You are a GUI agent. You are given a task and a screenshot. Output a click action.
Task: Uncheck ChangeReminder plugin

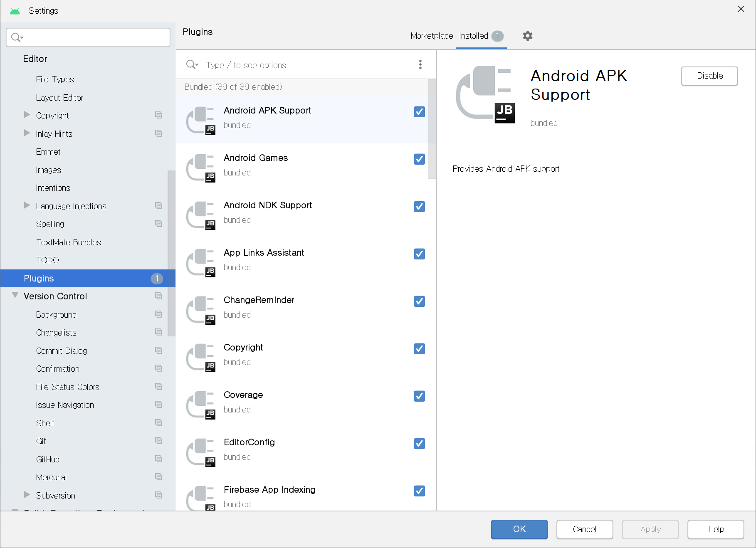pos(419,301)
